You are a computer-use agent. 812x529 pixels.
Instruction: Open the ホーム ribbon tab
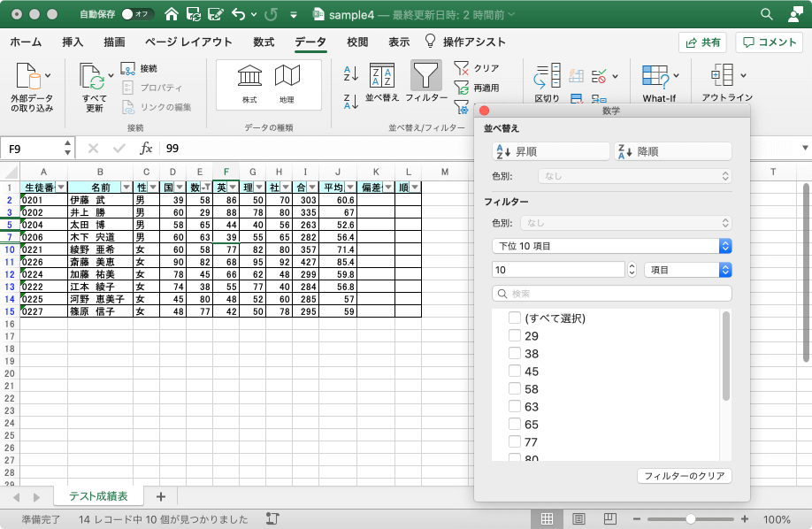[26, 42]
